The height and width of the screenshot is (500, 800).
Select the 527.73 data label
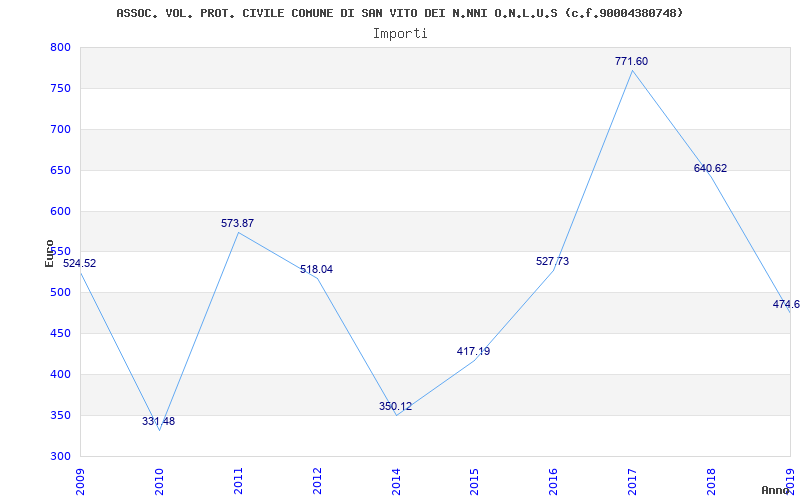tap(553, 261)
